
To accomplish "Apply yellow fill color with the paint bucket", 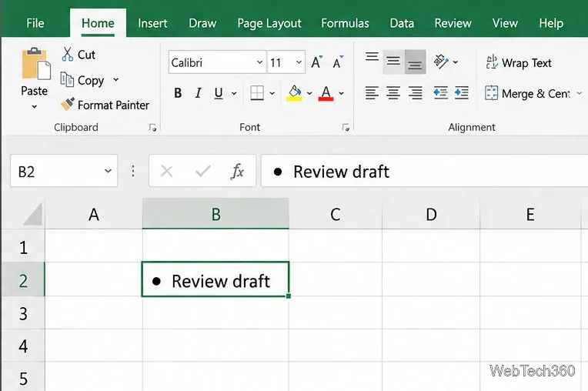I will pyautogui.click(x=294, y=93).
